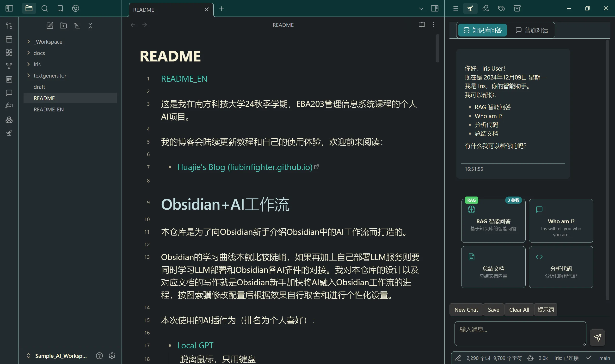Open the README_EN link in note
The image size is (615, 364).
(184, 79)
